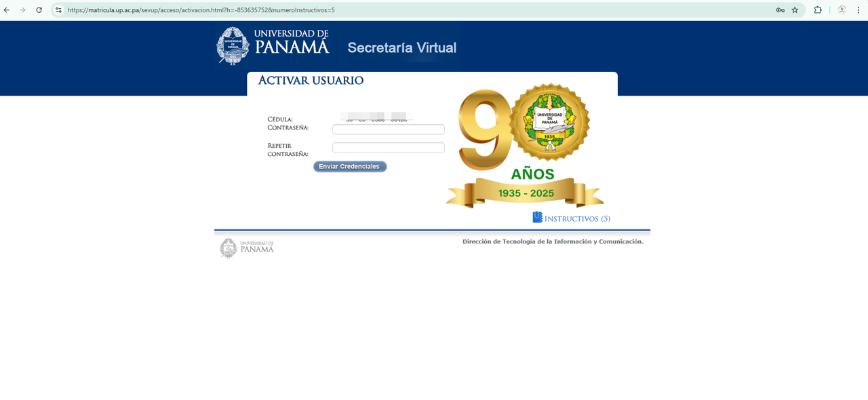868x400 pixels.
Task: Bookmark this page with the star icon
Action: pos(795,10)
